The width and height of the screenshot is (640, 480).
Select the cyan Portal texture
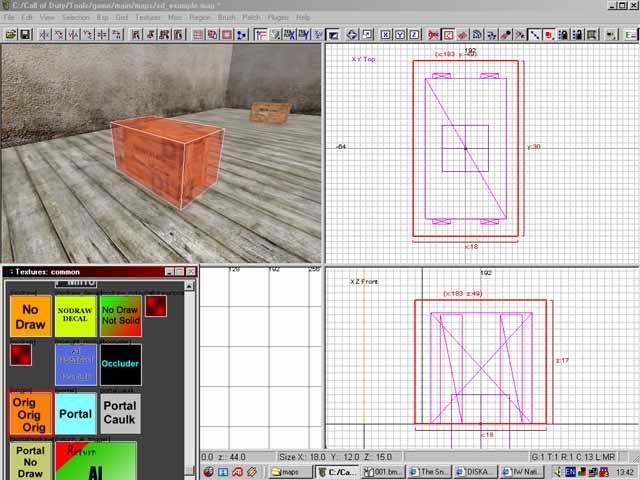75,413
